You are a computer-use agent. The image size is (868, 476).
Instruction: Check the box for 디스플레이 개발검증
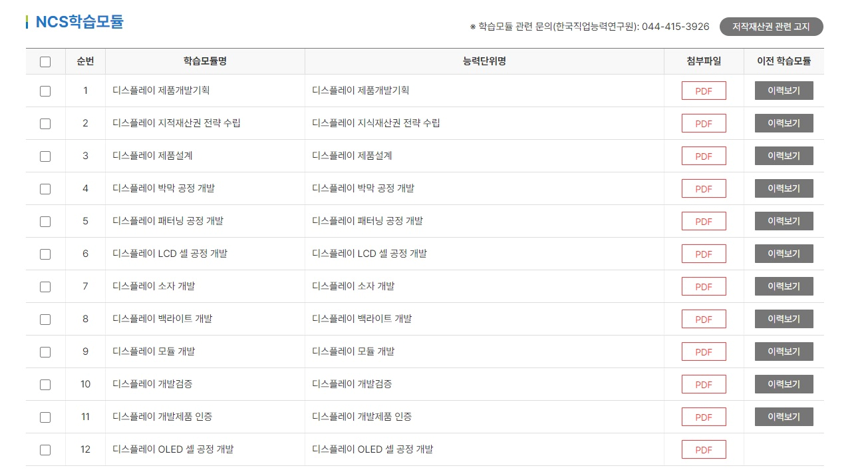(x=45, y=383)
